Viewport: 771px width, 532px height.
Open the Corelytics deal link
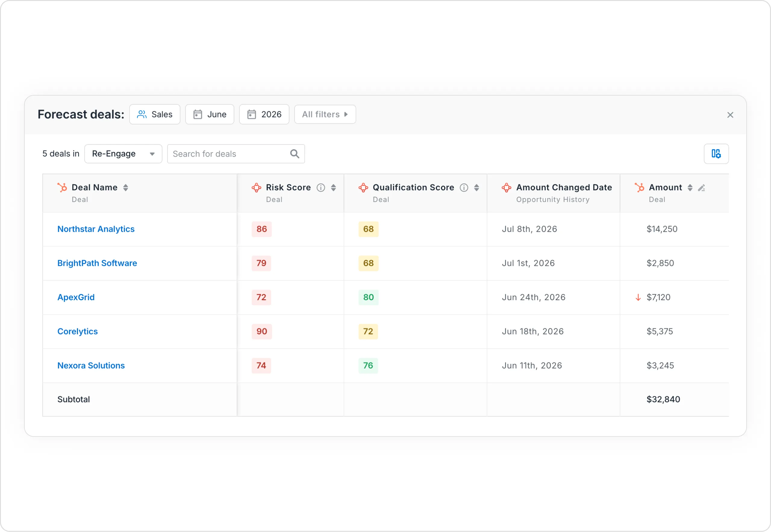(77, 331)
